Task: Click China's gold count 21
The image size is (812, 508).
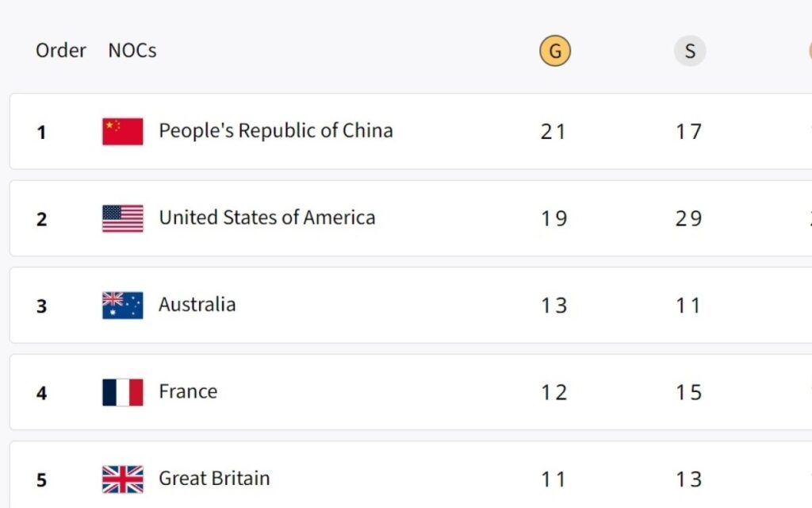Action: coord(553,132)
